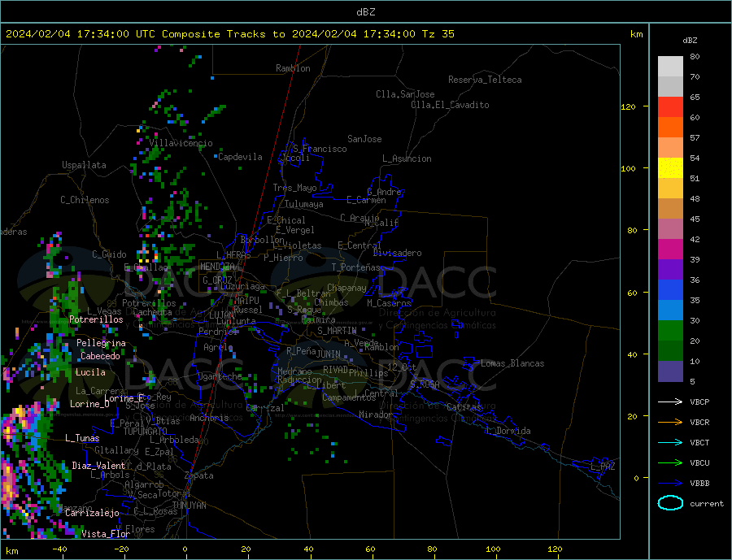
Task: Click the light blue 35 dBZ swatch
Action: [670, 310]
